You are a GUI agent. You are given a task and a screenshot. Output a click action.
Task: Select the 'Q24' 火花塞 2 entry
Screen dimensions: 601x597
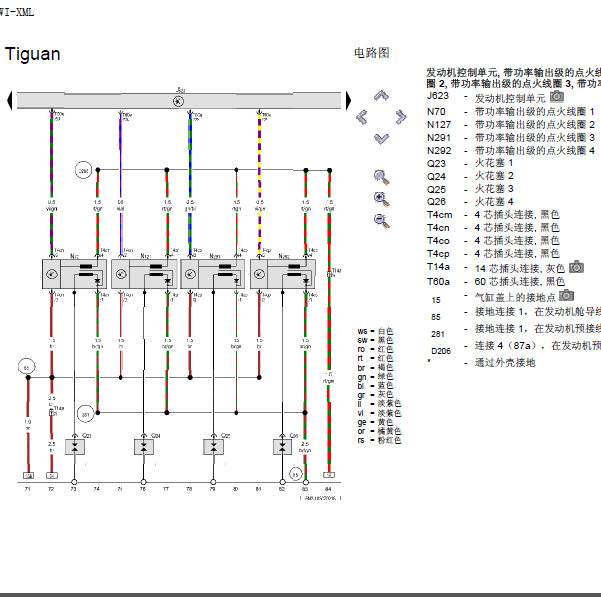pos(470,176)
